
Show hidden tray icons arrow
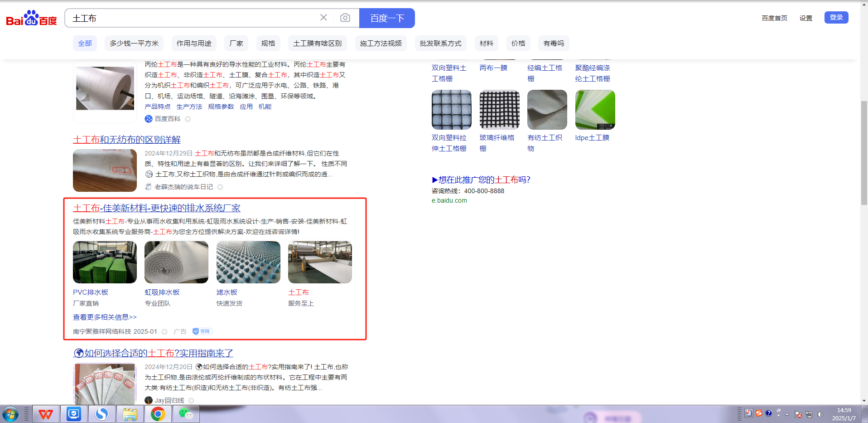[787, 414]
